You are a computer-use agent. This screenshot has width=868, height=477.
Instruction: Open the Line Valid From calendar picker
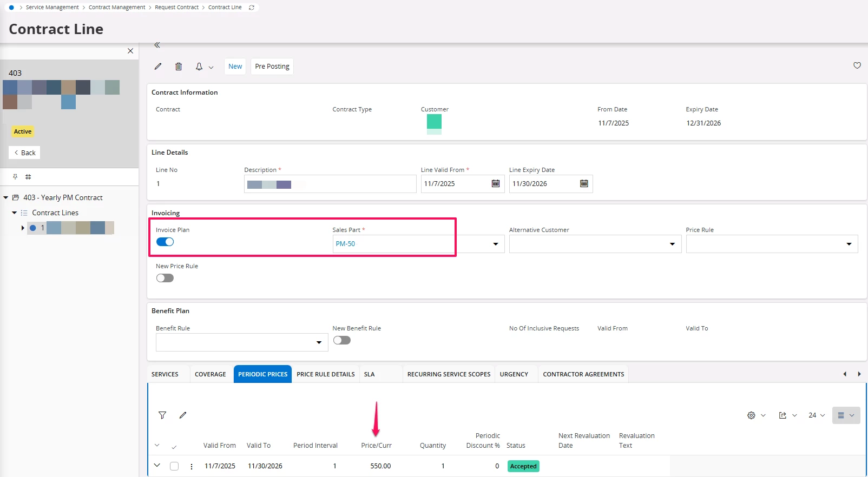click(x=495, y=184)
